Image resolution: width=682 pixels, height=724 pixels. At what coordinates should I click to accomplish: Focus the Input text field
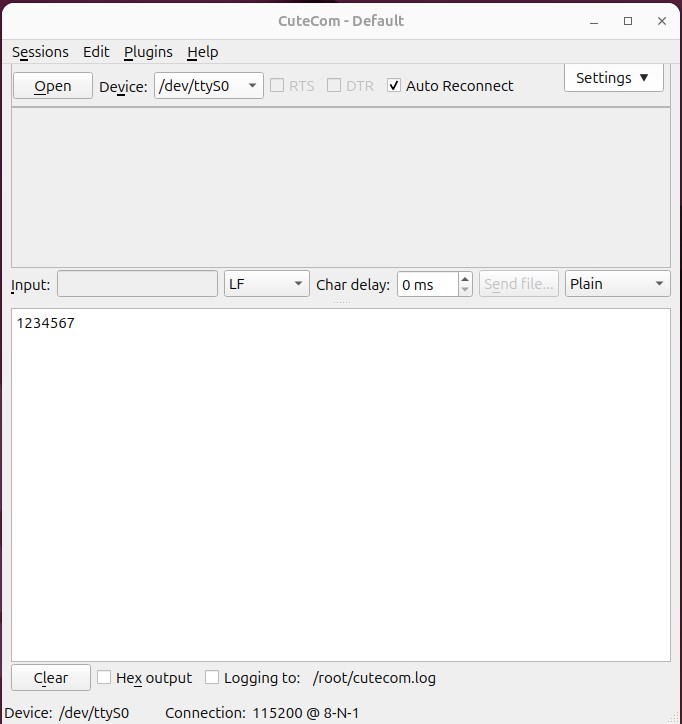[x=137, y=284]
